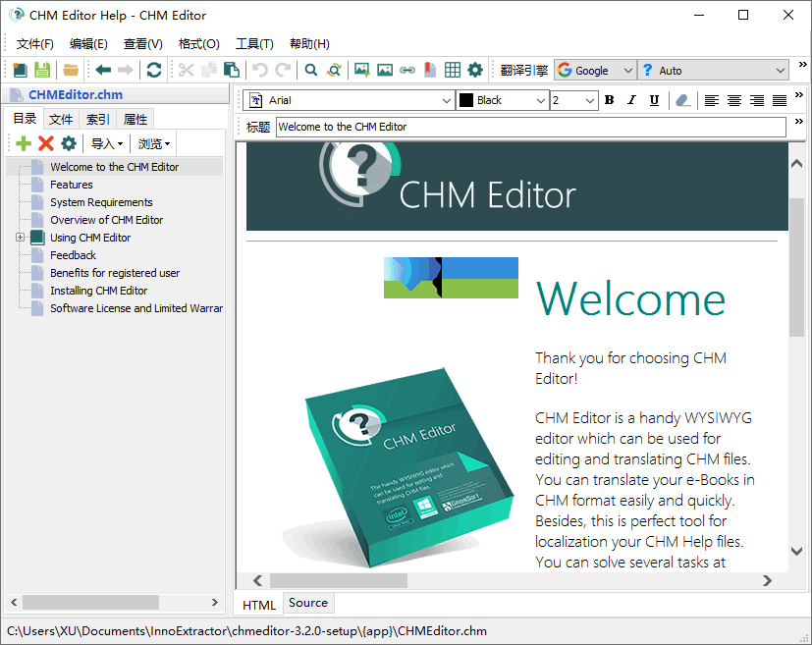Viewport: 812px width, 645px height.
Task: Select the Features topic
Action: tap(72, 185)
